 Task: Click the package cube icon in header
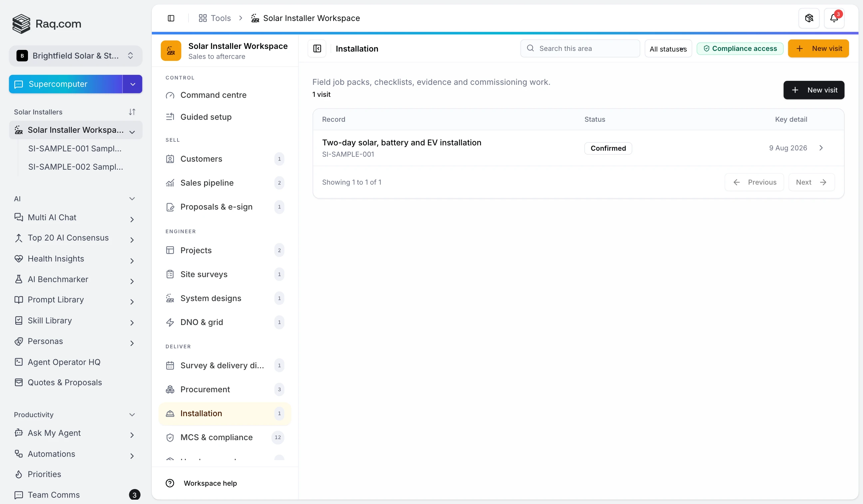pyautogui.click(x=809, y=18)
